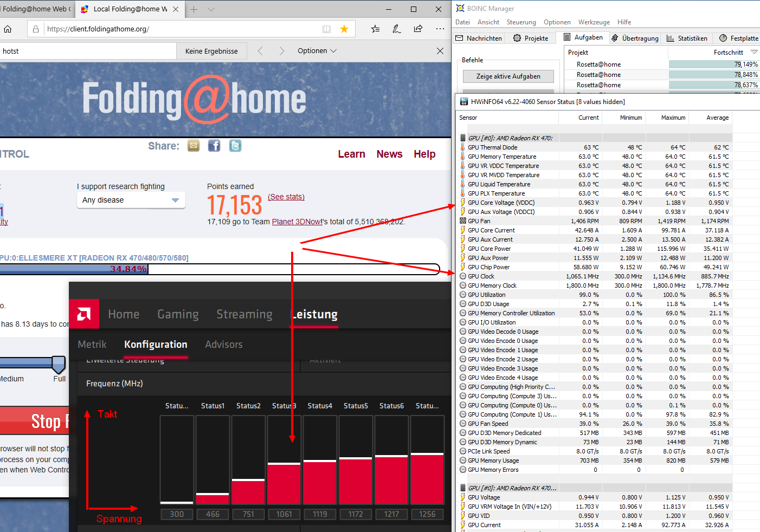Click the Status1 frequency bar

click(212, 460)
